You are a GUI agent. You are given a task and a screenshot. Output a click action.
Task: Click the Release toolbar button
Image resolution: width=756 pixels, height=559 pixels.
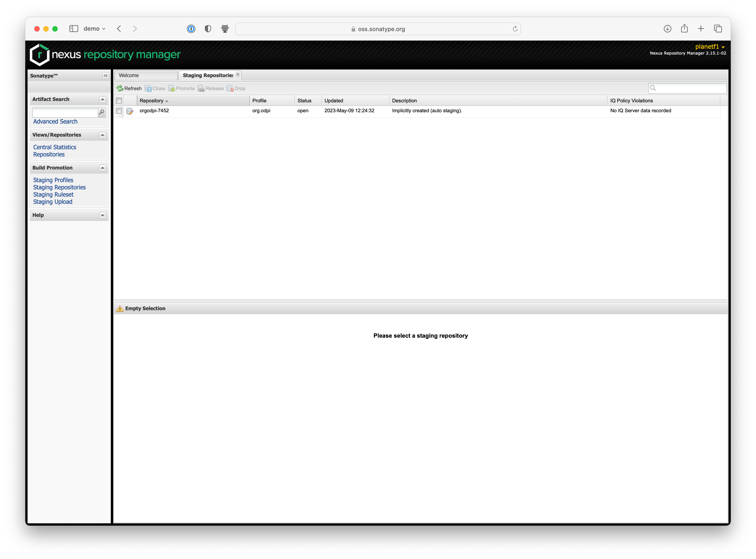point(211,88)
